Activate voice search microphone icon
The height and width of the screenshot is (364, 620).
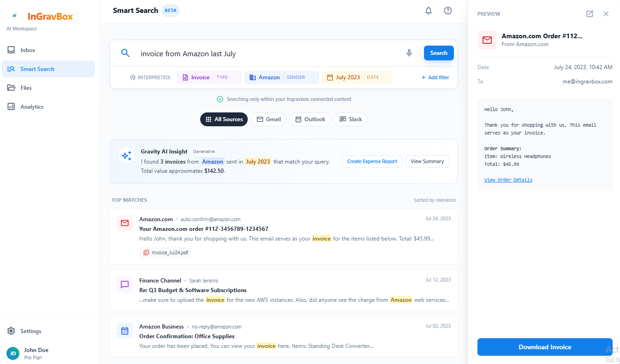(x=409, y=53)
